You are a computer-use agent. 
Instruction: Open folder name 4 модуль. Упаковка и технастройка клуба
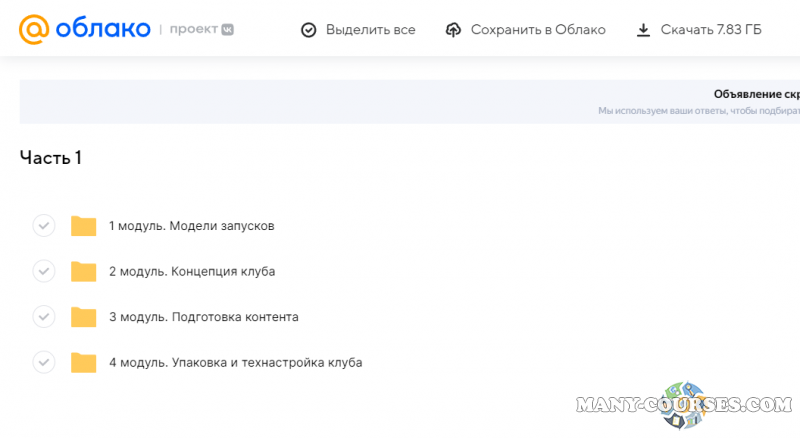click(235, 362)
